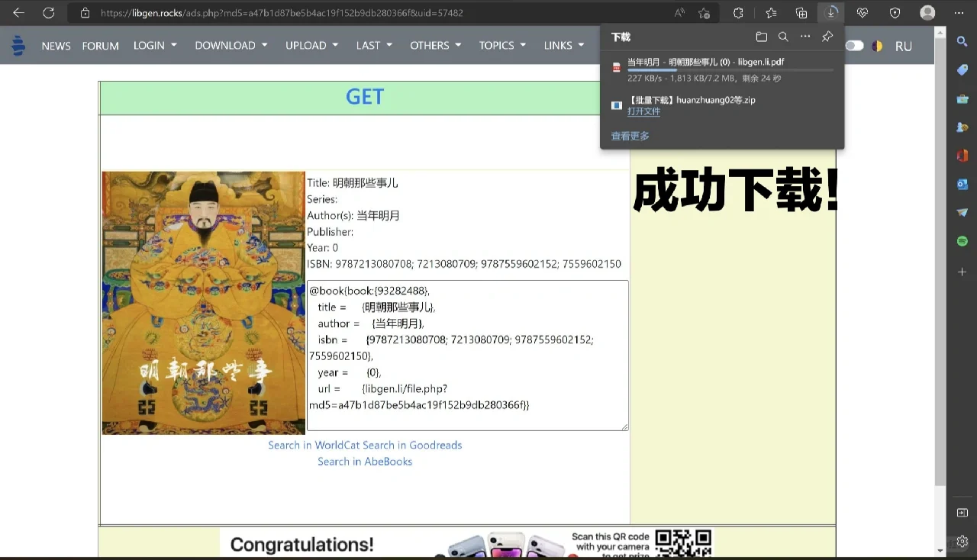
Task: Open browser settings and more menu
Action: click(959, 13)
